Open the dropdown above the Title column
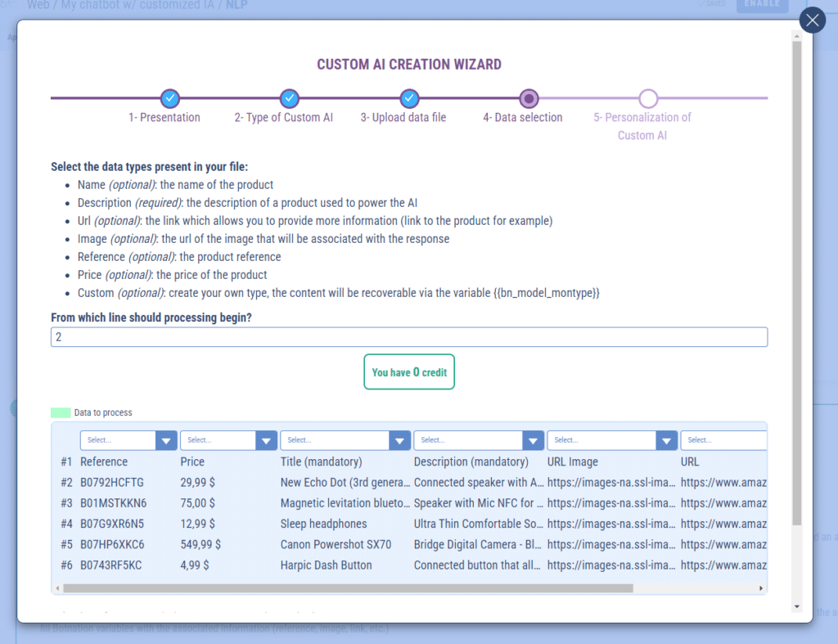The image size is (838, 644). pyautogui.click(x=345, y=440)
